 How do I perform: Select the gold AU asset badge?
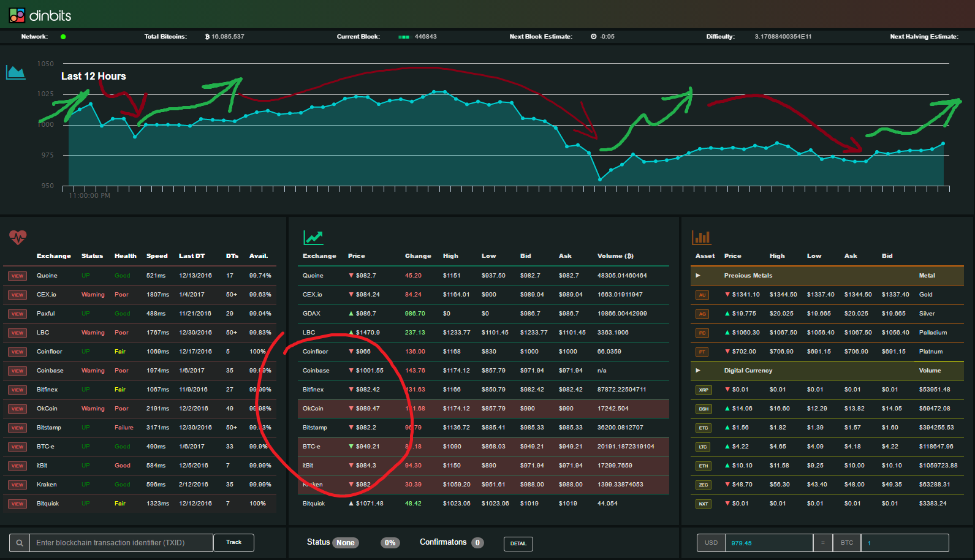(702, 295)
